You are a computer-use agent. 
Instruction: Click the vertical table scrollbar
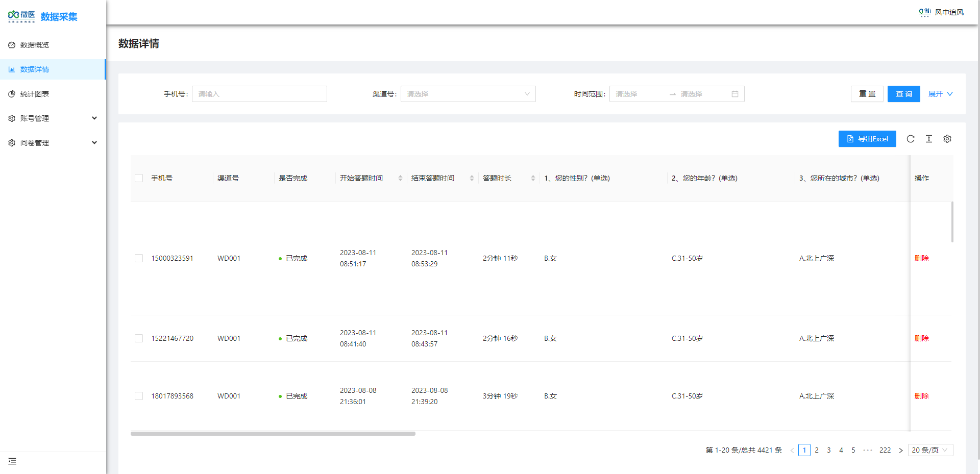pyautogui.click(x=952, y=222)
